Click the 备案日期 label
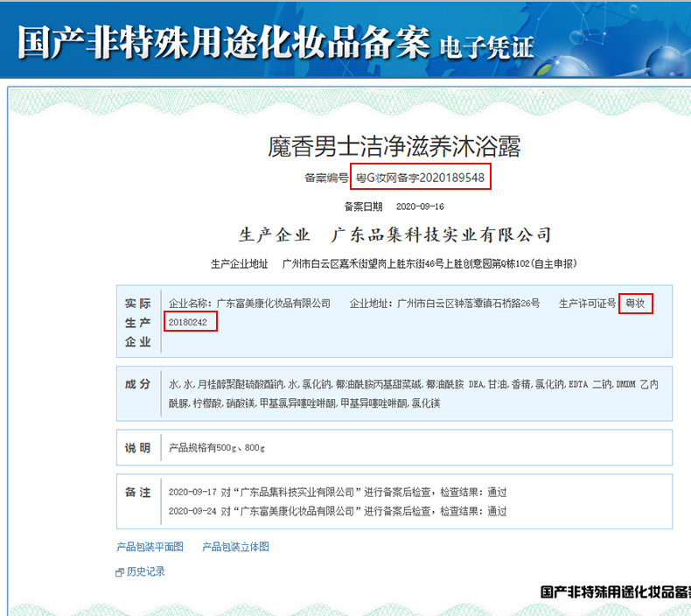 (363, 206)
